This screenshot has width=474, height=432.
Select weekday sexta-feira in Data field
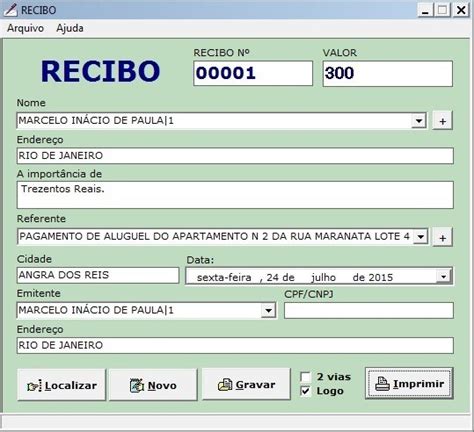(224, 277)
